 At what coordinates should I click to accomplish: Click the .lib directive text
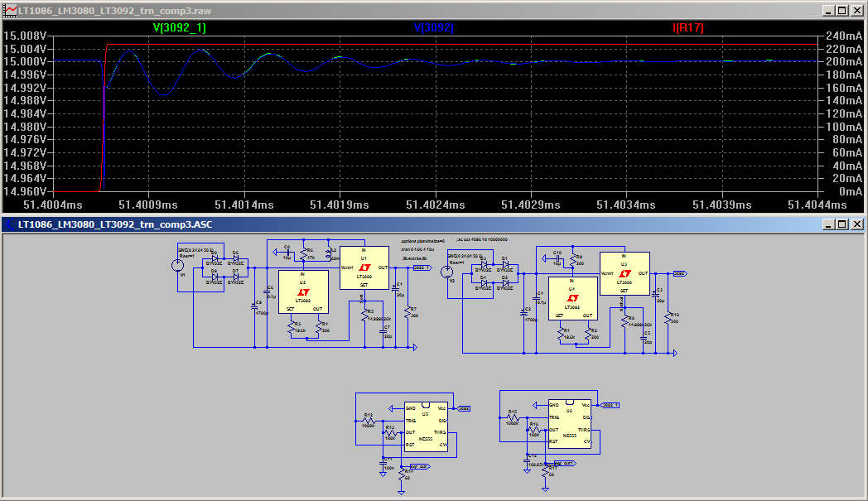[414, 258]
